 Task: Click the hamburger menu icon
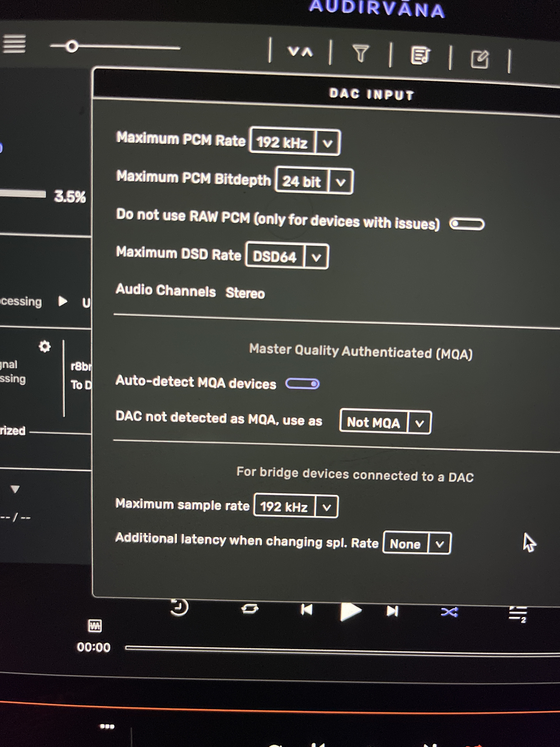coord(14,44)
